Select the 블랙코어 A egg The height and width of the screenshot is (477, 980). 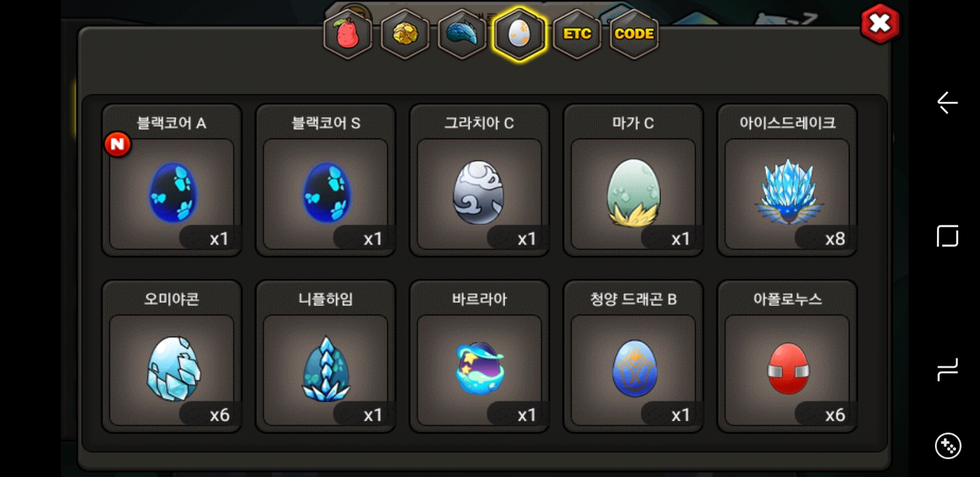tap(171, 180)
